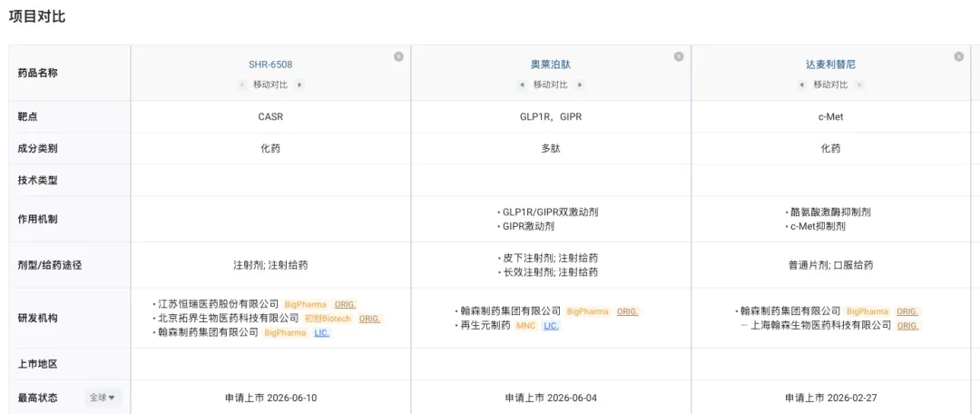Open the SHR-6508 drug link
Screen dimensions: 980x414
click(270, 64)
